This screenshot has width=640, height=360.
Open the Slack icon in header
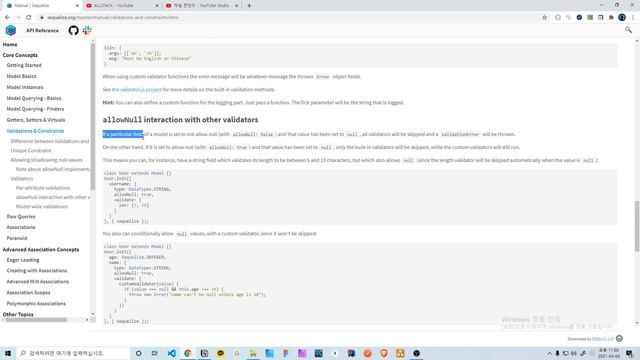[87, 30]
